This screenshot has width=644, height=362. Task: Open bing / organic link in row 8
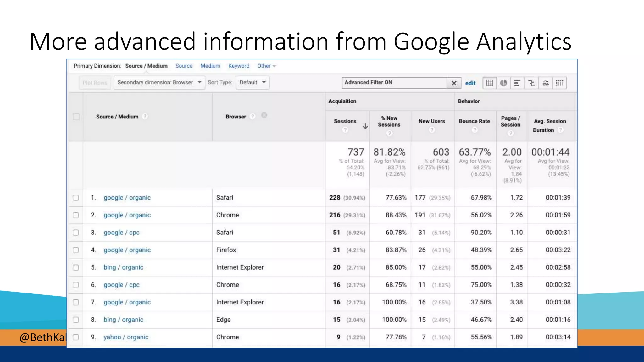[123, 320]
